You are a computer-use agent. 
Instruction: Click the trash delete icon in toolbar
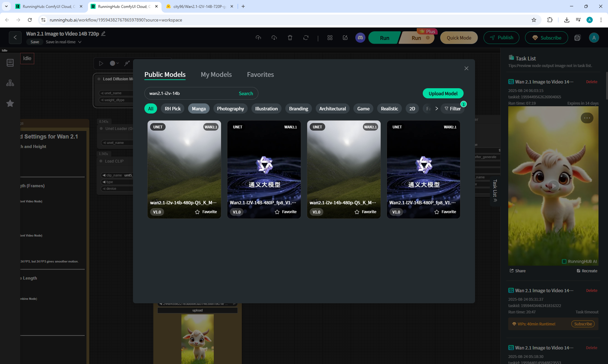290,38
